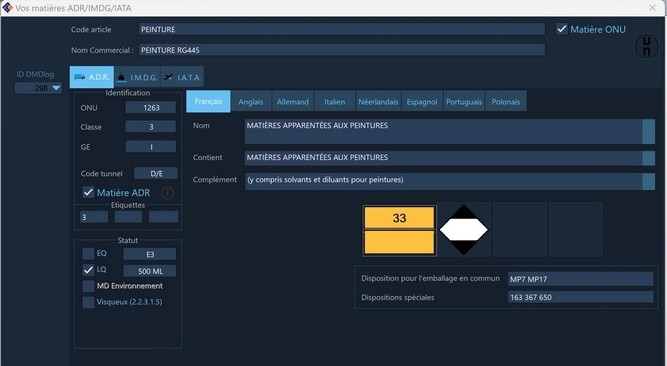Click the ONU number field 1263
This screenshot has width=667, height=366.
click(151, 107)
